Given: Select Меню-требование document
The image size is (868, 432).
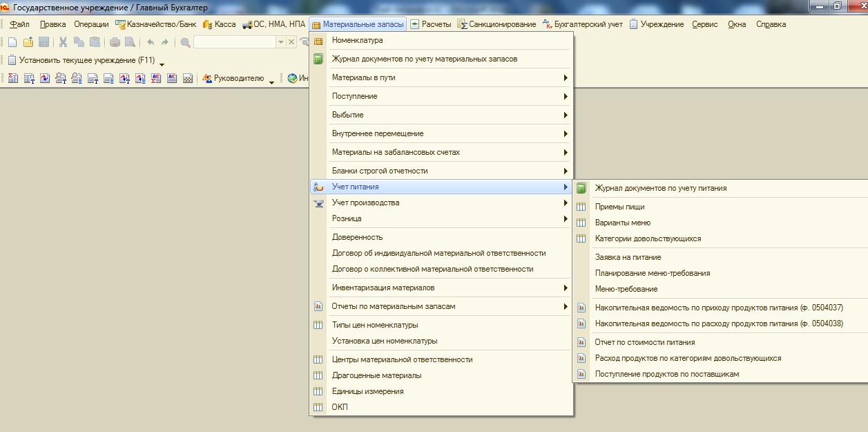Looking at the screenshot, I should point(626,289).
